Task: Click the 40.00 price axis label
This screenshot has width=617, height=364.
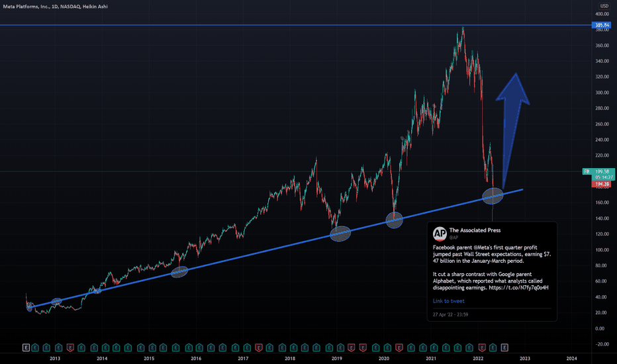Action: (x=601, y=297)
